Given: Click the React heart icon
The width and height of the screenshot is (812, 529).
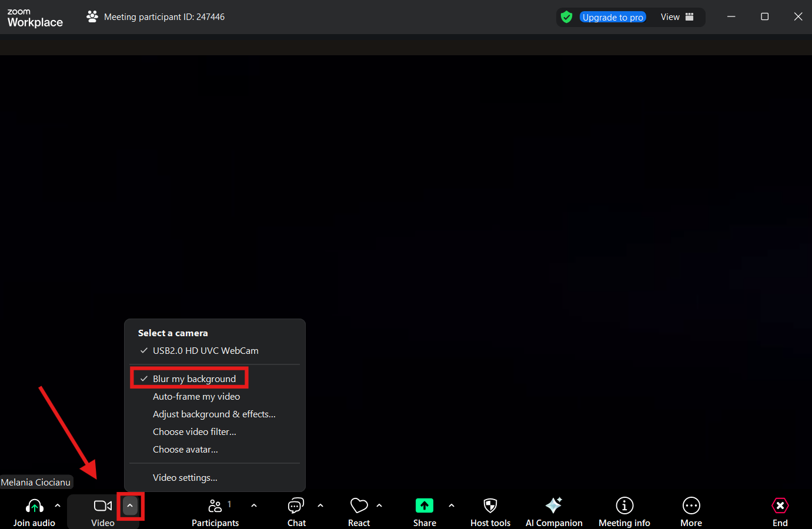Looking at the screenshot, I should 359,506.
